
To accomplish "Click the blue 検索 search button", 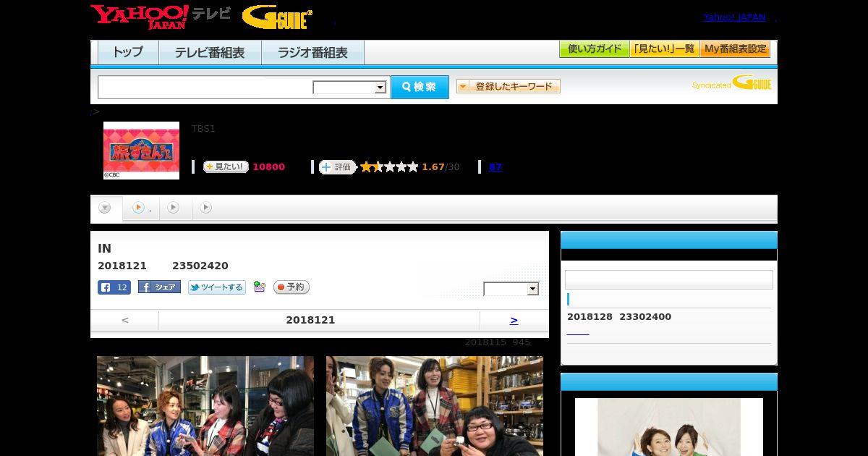I will [420, 87].
